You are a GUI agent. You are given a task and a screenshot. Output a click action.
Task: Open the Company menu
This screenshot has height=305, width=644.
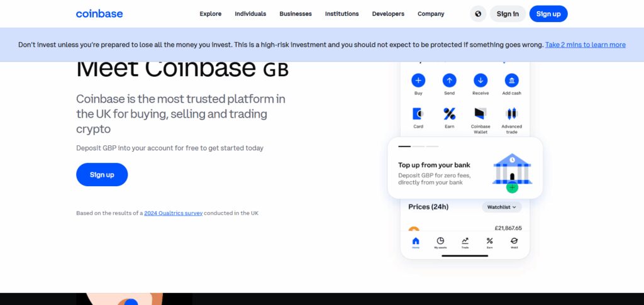pyautogui.click(x=431, y=14)
